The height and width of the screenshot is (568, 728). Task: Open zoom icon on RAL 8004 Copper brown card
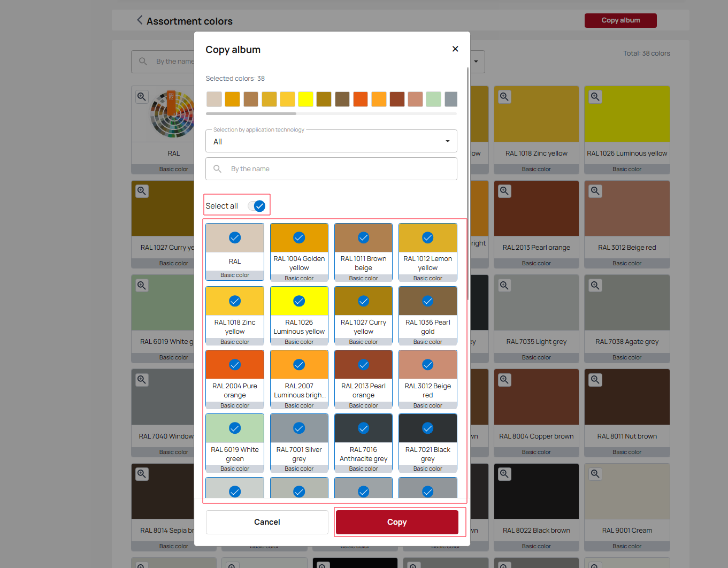point(504,380)
